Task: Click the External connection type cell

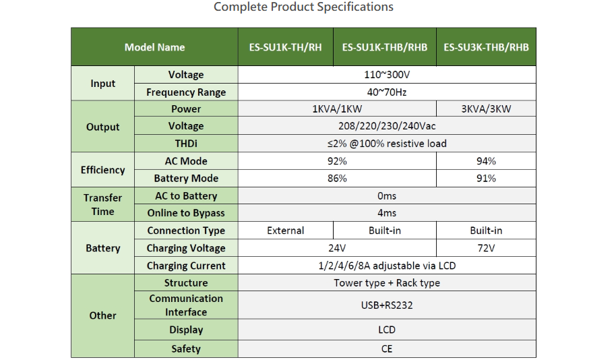Action: click(285, 231)
